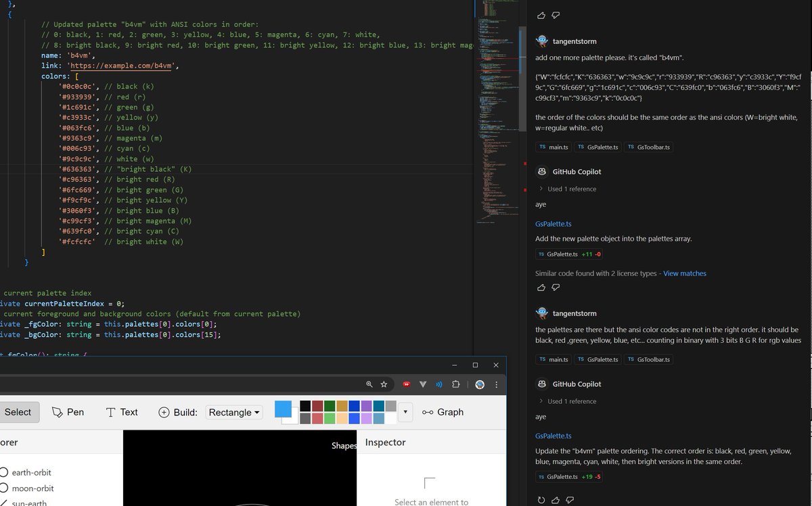Open the GsPalette.ts link above Update the b4vm
Viewport: 812px width, 506px height.
tap(553, 436)
